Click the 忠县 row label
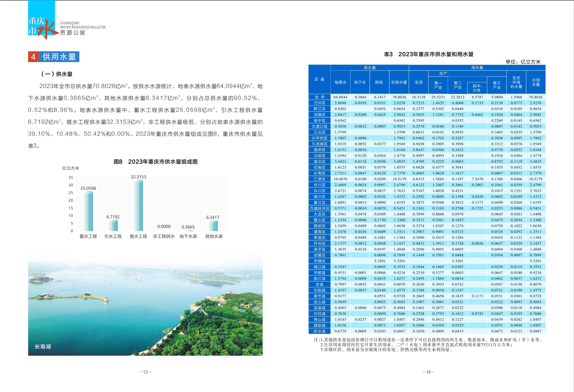 319,284
